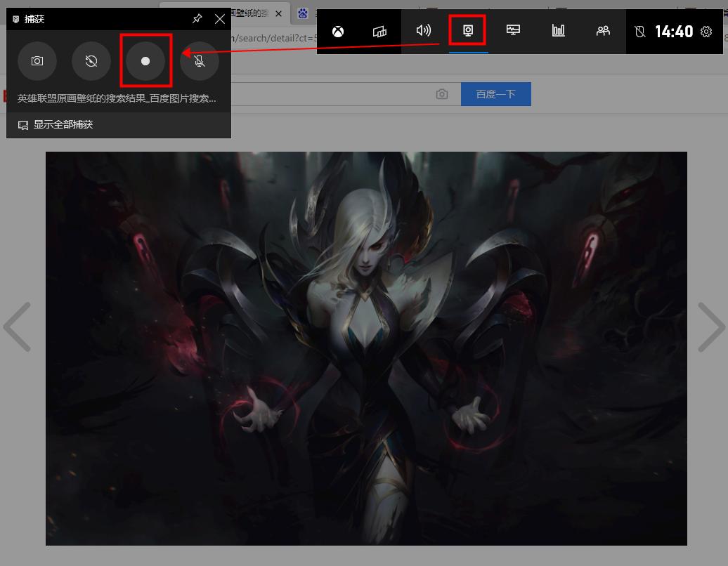Open image search camera icon in search box
The width and height of the screenshot is (728, 566).
point(442,95)
